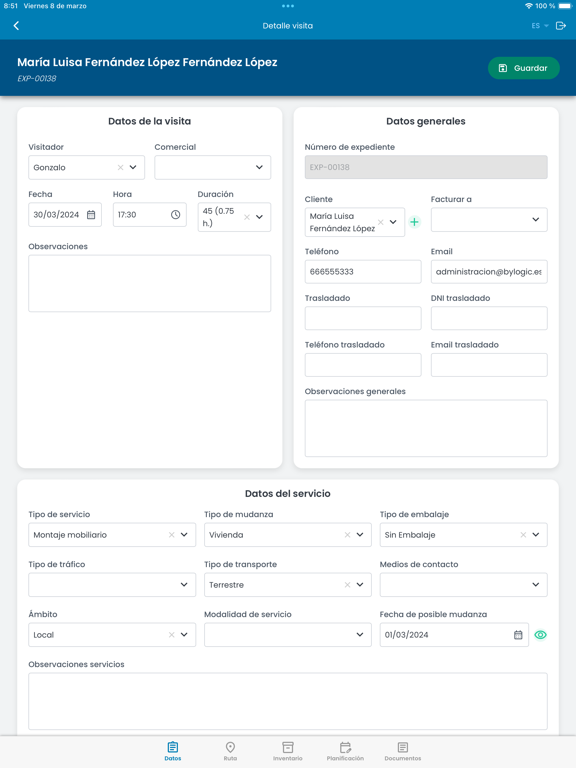Switch to the Ruta tab

(x=230, y=751)
